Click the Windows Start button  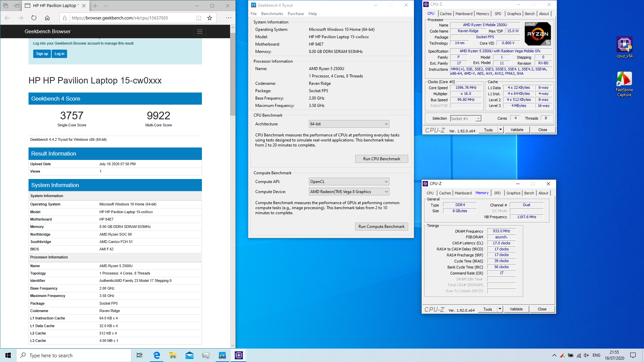8,355
